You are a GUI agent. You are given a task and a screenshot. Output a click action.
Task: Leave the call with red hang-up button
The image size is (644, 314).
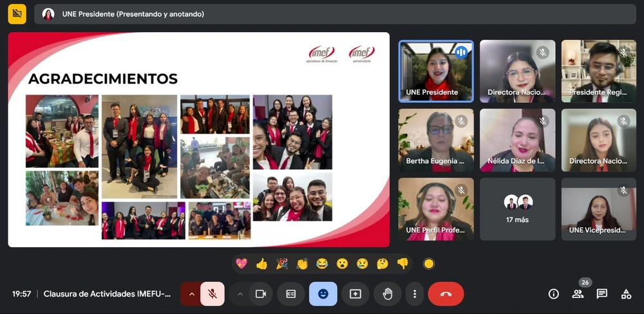pos(446,294)
